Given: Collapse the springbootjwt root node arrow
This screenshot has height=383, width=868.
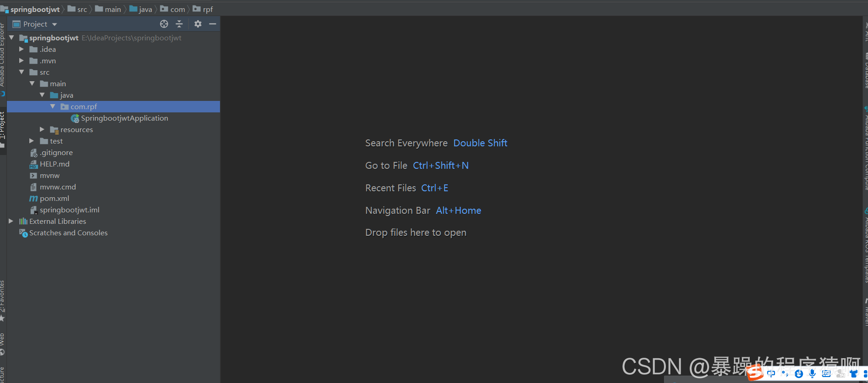Looking at the screenshot, I should pos(11,38).
